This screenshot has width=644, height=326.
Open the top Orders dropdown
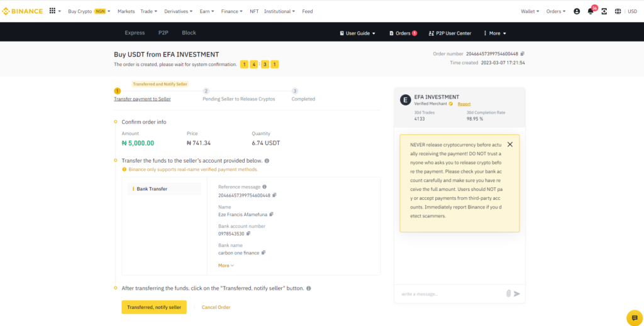tap(556, 11)
